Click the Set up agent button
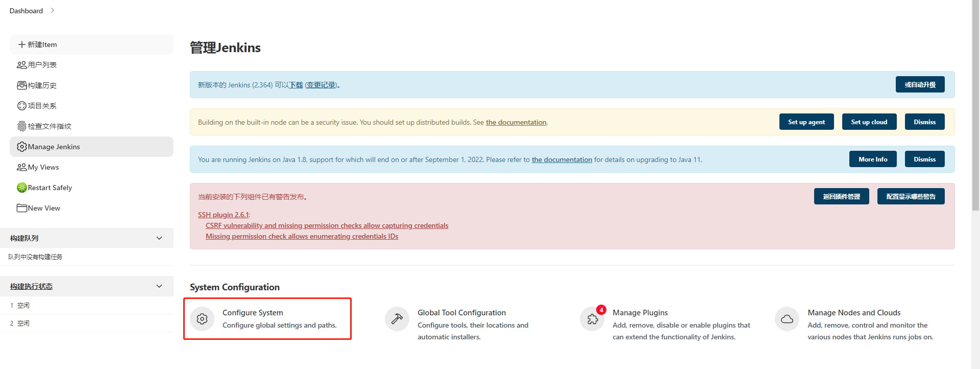Image resolution: width=980 pixels, height=369 pixels. (x=806, y=122)
